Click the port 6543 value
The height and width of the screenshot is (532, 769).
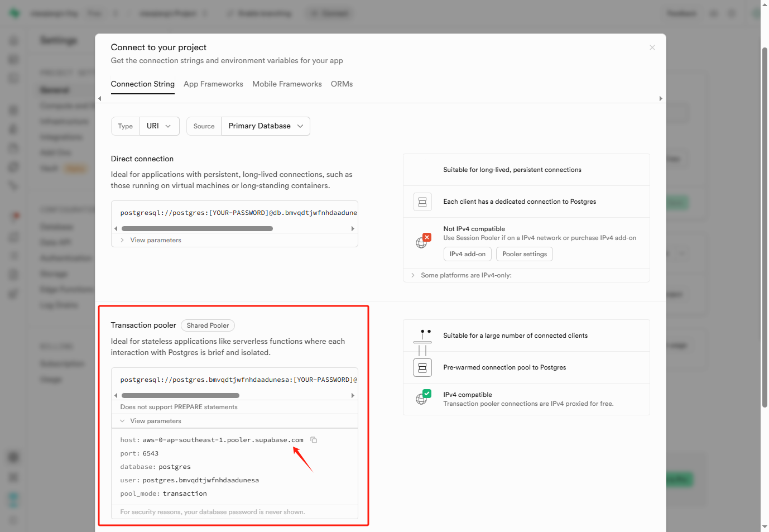(x=150, y=453)
